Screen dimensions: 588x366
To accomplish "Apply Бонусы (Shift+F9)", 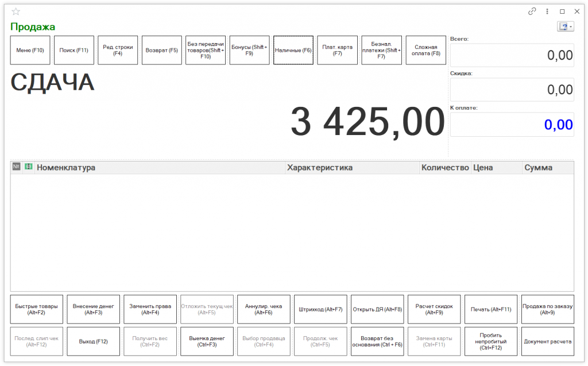I will [249, 50].
